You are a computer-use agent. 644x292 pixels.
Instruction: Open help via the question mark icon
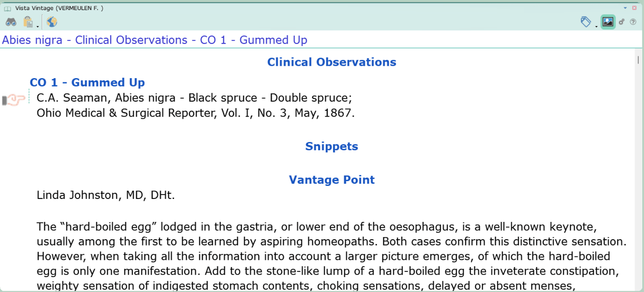633,22
